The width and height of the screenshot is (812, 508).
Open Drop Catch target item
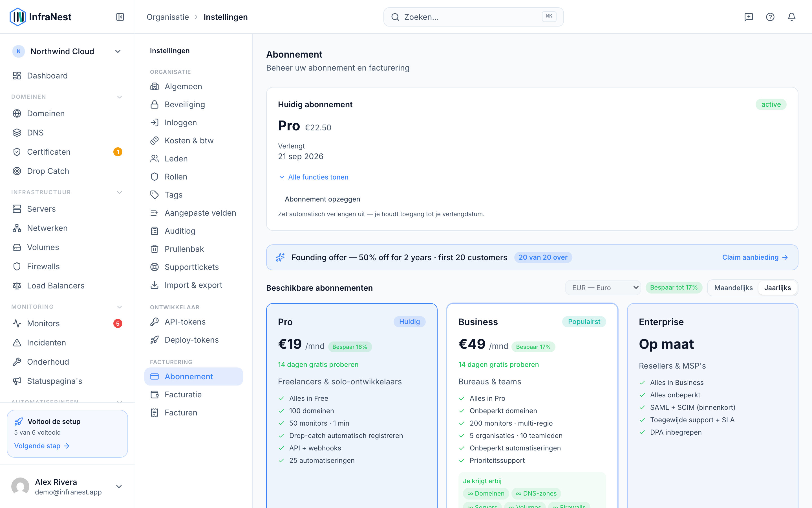(67, 171)
